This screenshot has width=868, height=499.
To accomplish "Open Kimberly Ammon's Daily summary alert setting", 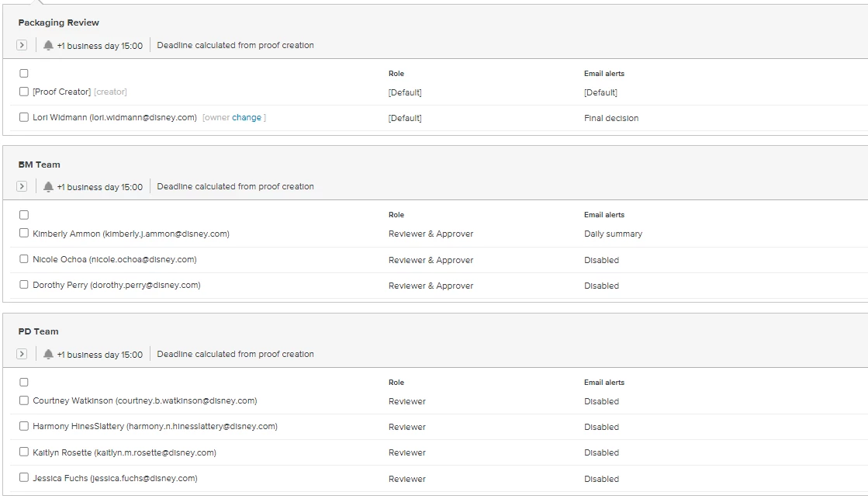I will click(613, 234).
